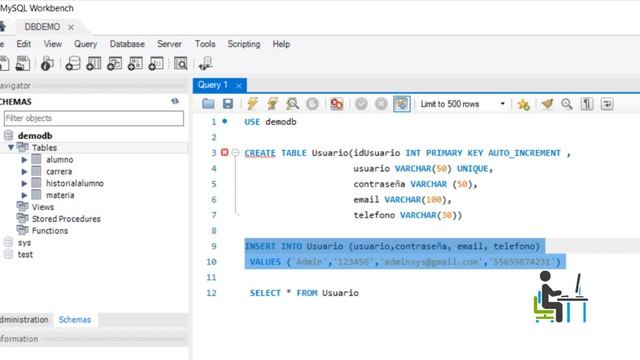Open the Edit menu

[x=23, y=44]
